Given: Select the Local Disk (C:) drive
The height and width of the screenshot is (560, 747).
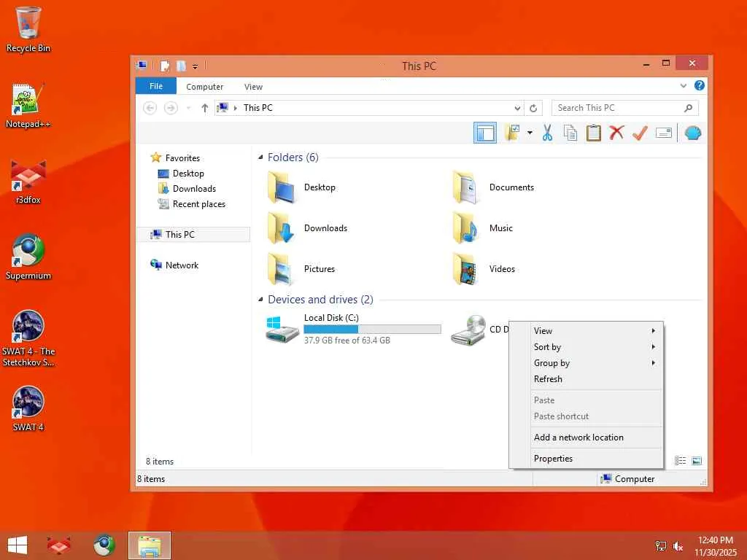Looking at the screenshot, I should pyautogui.click(x=353, y=329).
